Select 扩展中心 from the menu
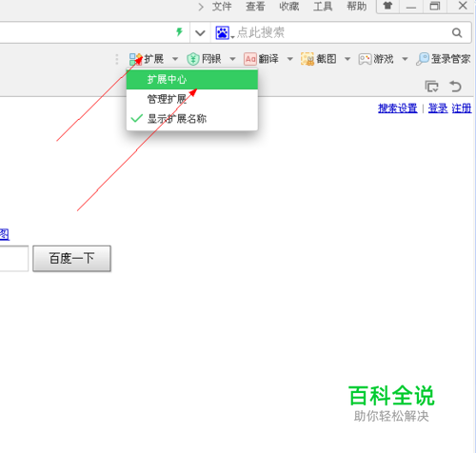Viewport: 476px width, 453px height. click(192, 79)
